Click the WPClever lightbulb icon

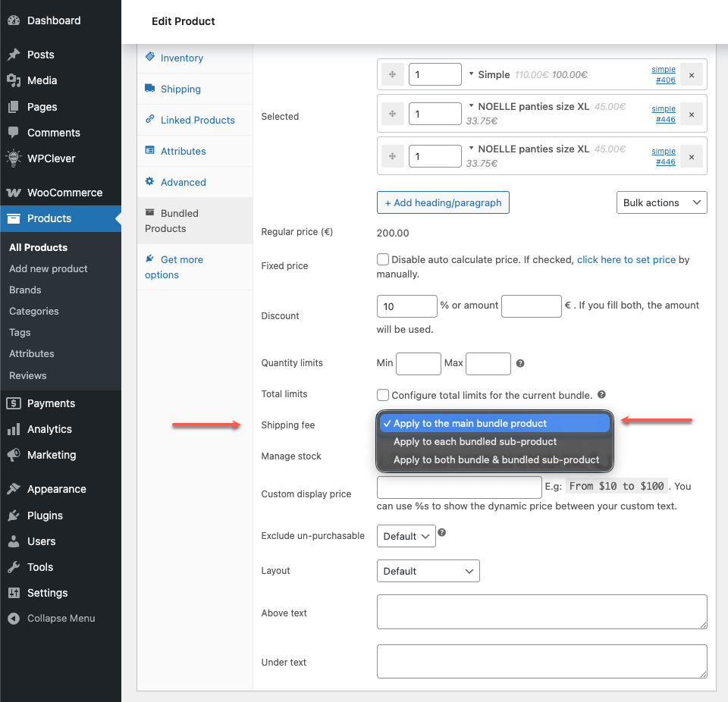(x=14, y=158)
